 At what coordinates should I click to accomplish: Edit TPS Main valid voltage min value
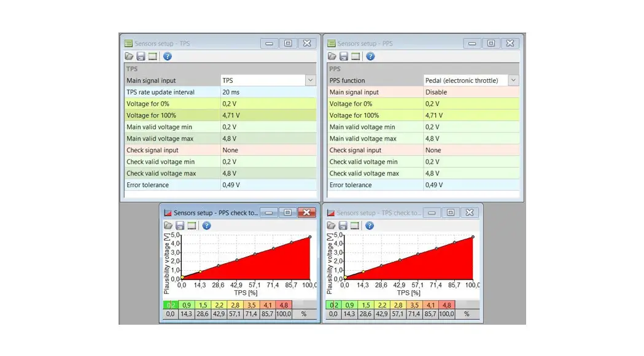[x=269, y=127]
